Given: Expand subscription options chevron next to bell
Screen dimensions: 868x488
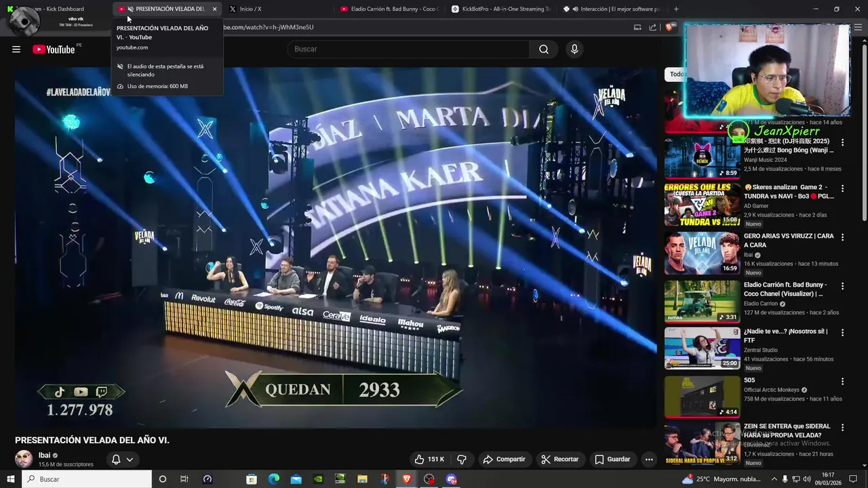Looking at the screenshot, I should 130,459.
